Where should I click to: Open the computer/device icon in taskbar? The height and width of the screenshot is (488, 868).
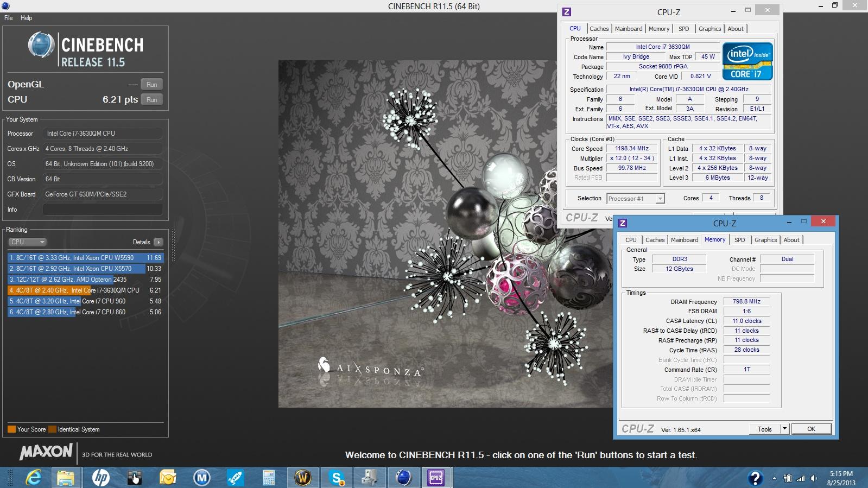370,478
